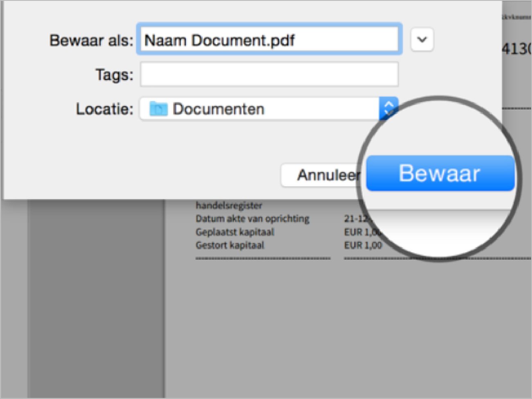Click the number 4130 in document header
Viewport: 532px width, 399px height.
point(516,49)
